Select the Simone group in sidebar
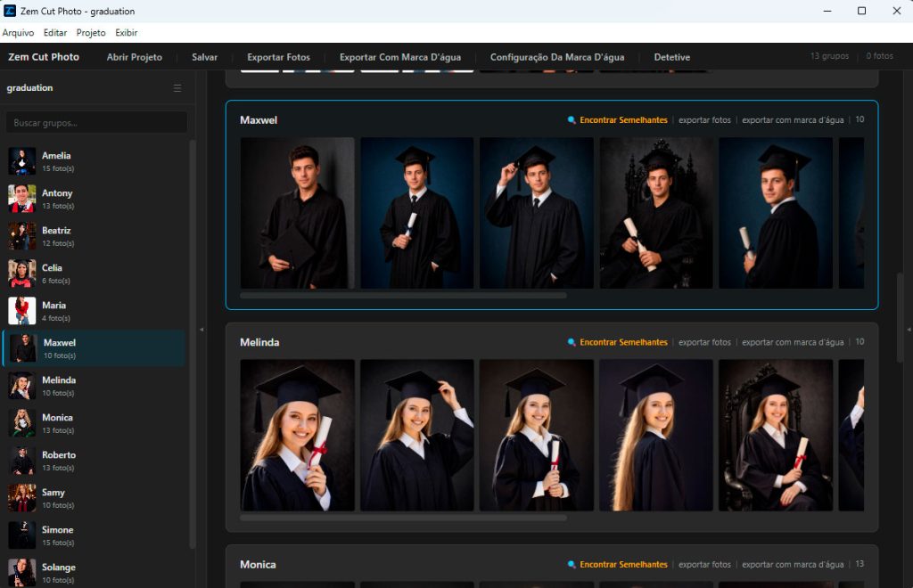This screenshot has height=588, width=913. pyautogui.click(x=95, y=535)
